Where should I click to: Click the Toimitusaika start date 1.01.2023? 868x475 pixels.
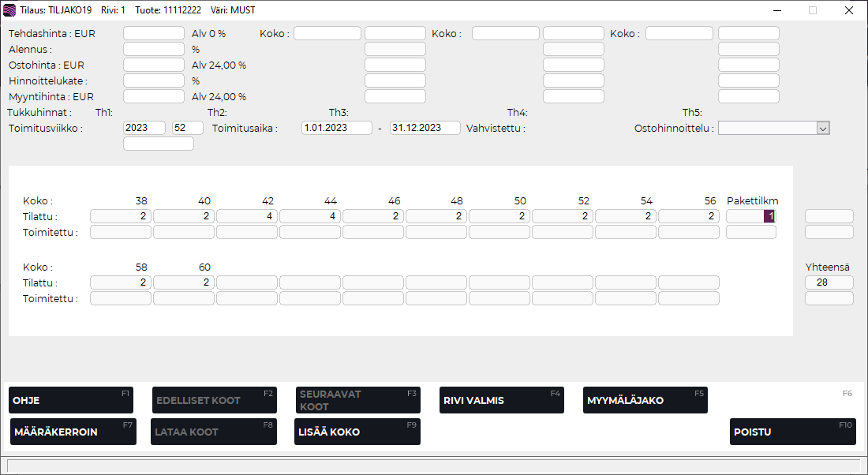[x=337, y=128]
